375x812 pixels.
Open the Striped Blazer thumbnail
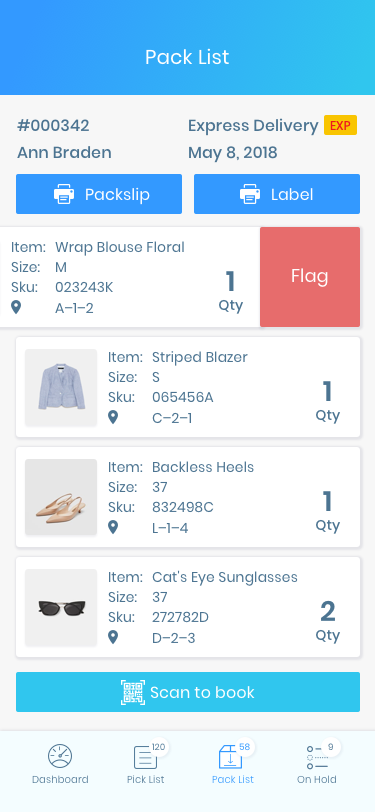[x=61, y=387]
